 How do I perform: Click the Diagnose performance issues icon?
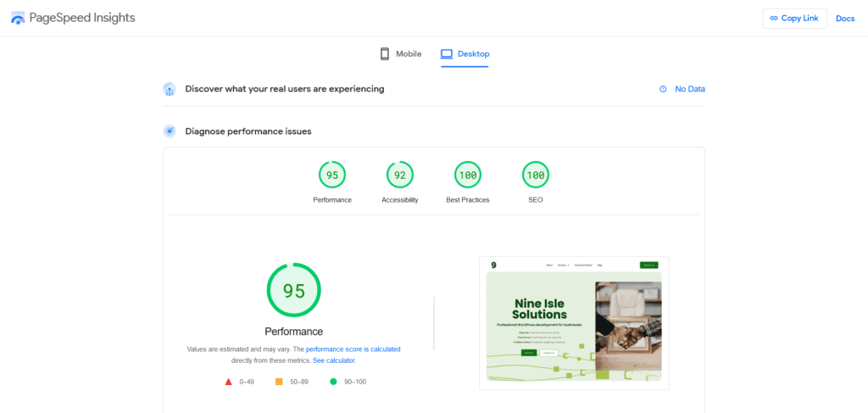point(170,131)
